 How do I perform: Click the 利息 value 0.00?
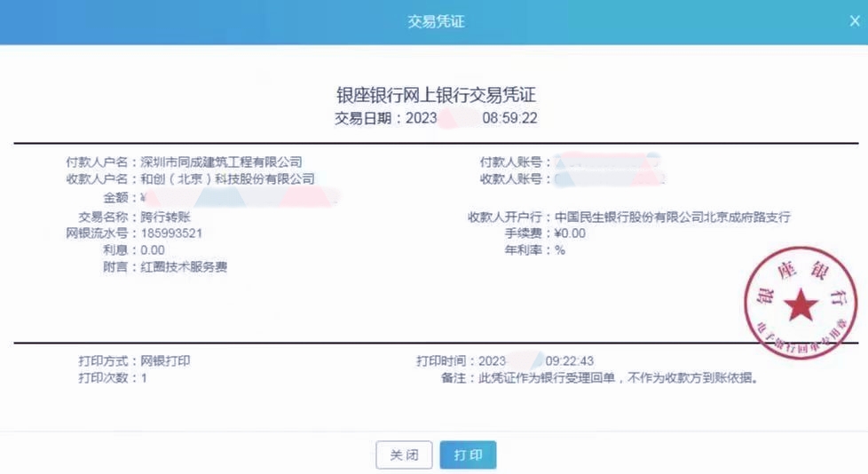click(x=153, y=250)
